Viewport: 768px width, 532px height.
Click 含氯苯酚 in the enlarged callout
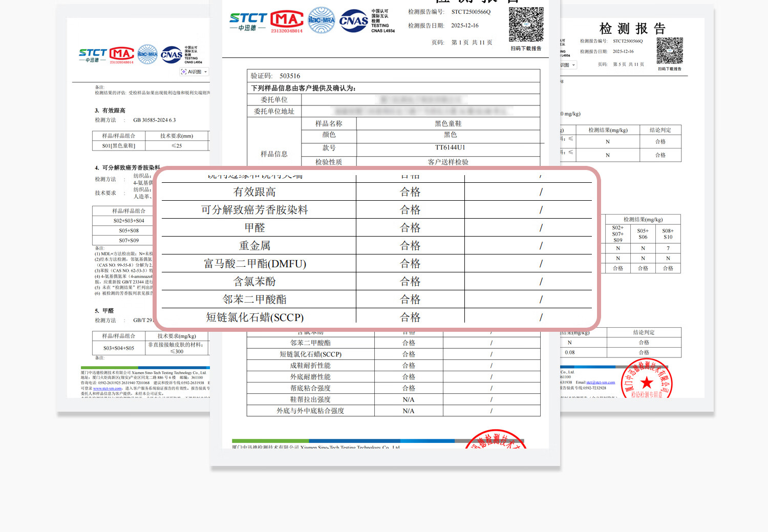click(254, 282)
